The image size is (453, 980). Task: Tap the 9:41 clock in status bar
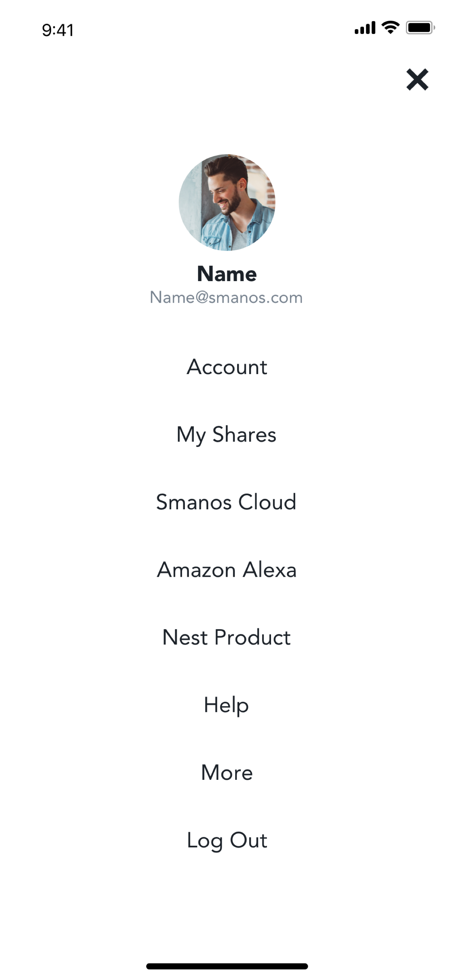pyautogui.click(x=58, y=30)
